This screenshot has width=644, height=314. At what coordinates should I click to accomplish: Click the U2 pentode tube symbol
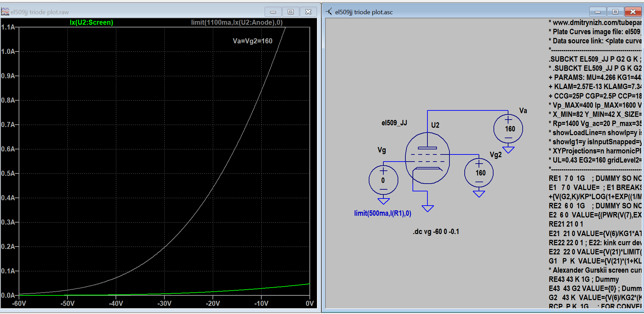[x=427, y=158]
